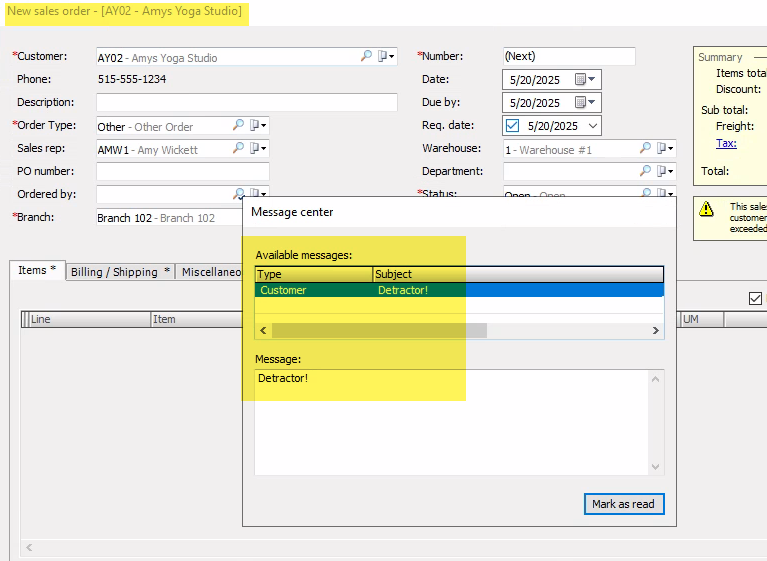Open the Department lookup magnifier
767x561 pixels.
[x=645, y=171]
